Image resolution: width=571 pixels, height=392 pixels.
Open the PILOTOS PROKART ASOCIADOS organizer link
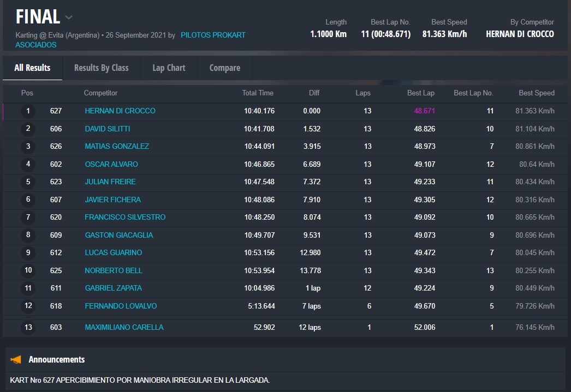213,35
